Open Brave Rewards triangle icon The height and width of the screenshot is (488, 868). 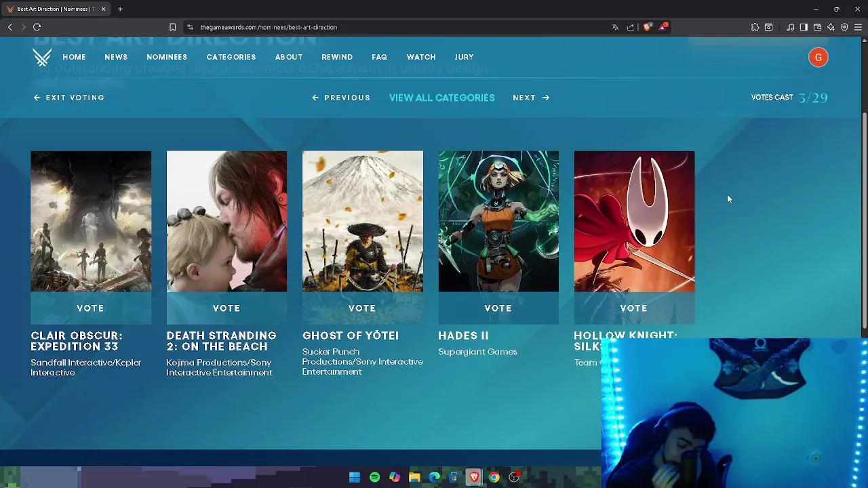point(663,27)
